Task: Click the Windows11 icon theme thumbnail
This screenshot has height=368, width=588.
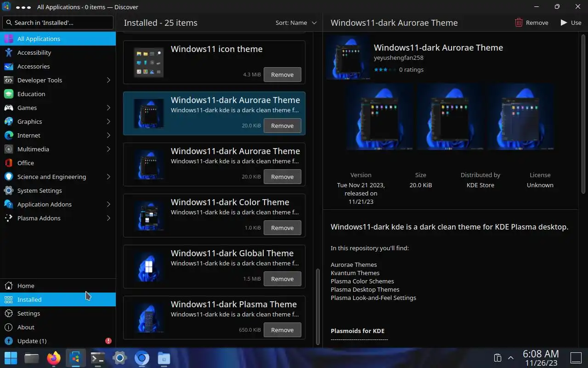Action: (149, 62)
